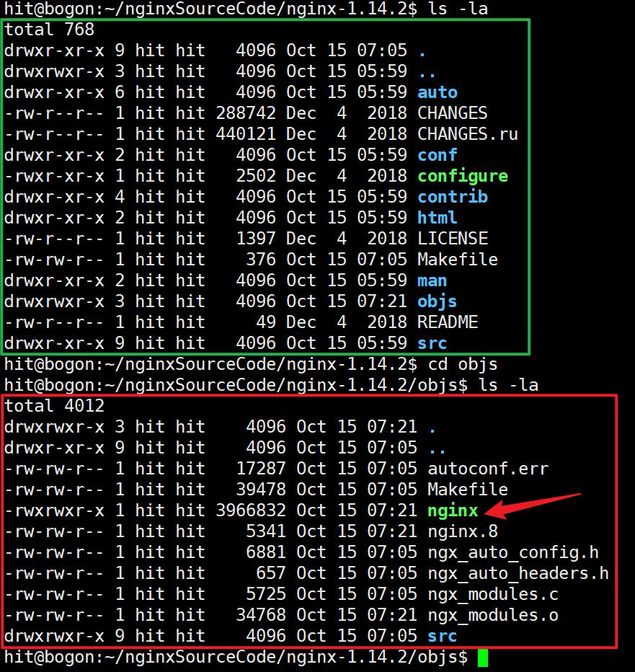
Task: Click the README file entry
Action: coord(447,322)
